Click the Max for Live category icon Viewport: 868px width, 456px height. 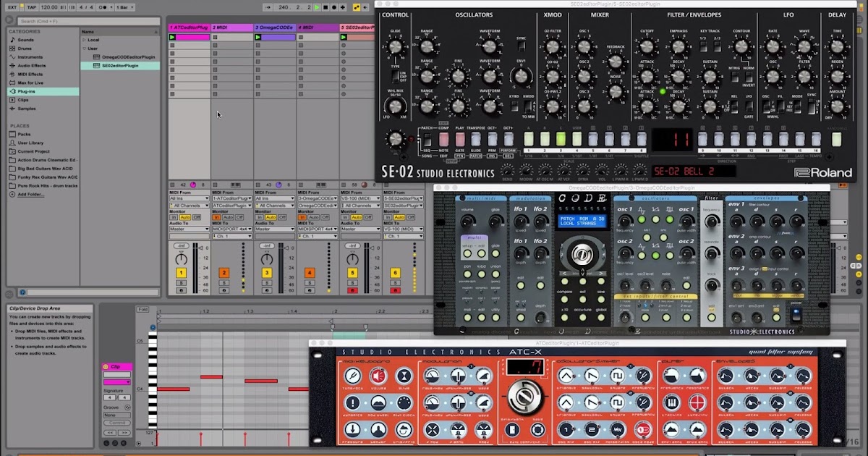coord(13,83)
